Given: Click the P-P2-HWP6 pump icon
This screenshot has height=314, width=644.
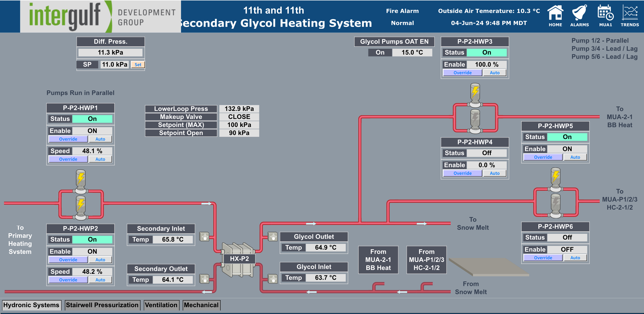Looking at the screenshot, I should point(556,206).
